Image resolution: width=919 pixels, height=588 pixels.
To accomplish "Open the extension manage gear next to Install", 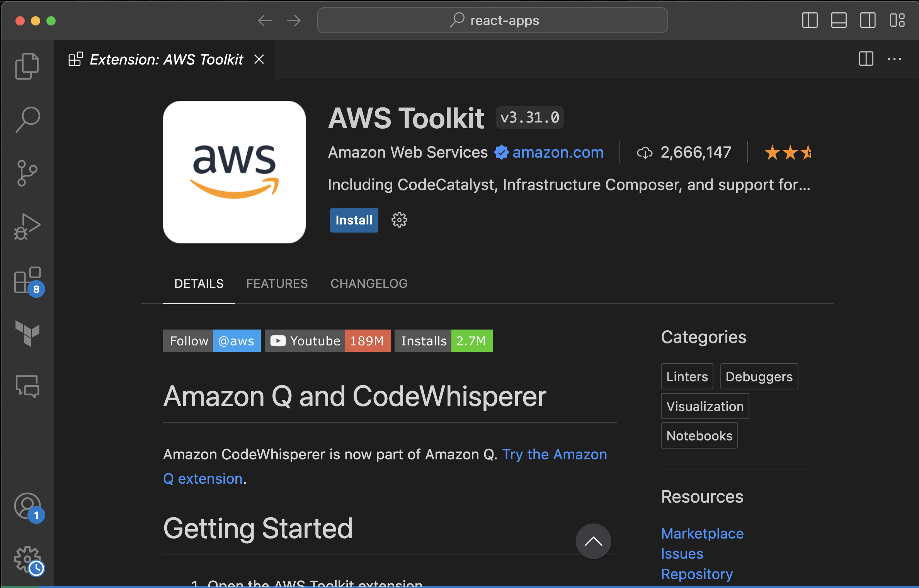I will tap(399, 220).
